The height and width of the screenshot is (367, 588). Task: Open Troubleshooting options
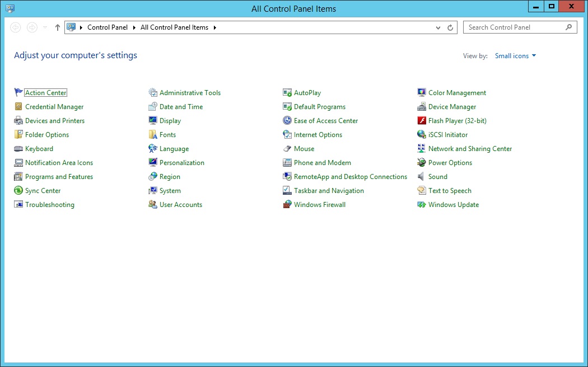pos(50,204)
